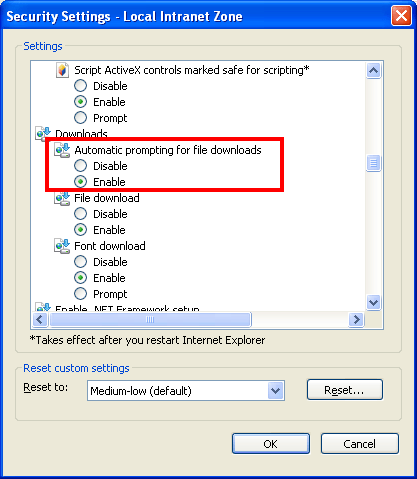Click the Enable .NET Framework setup icon
This screenshot has height=479, width=417.
43,307
